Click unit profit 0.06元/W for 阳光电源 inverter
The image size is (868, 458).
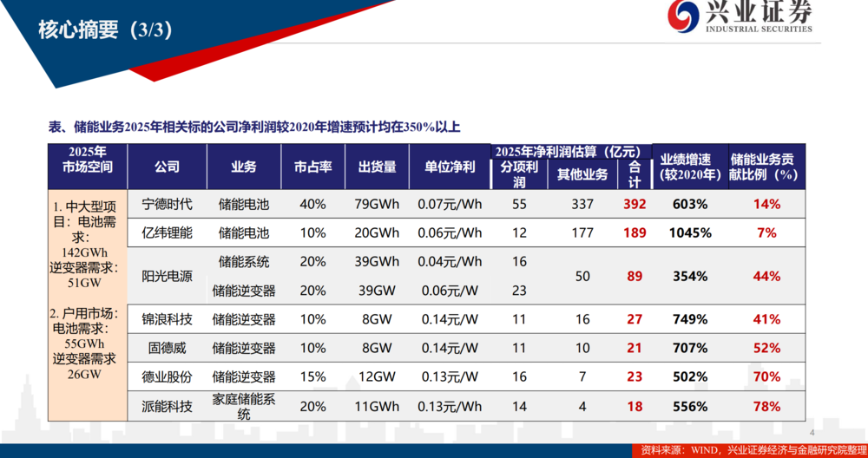(450, 291)
